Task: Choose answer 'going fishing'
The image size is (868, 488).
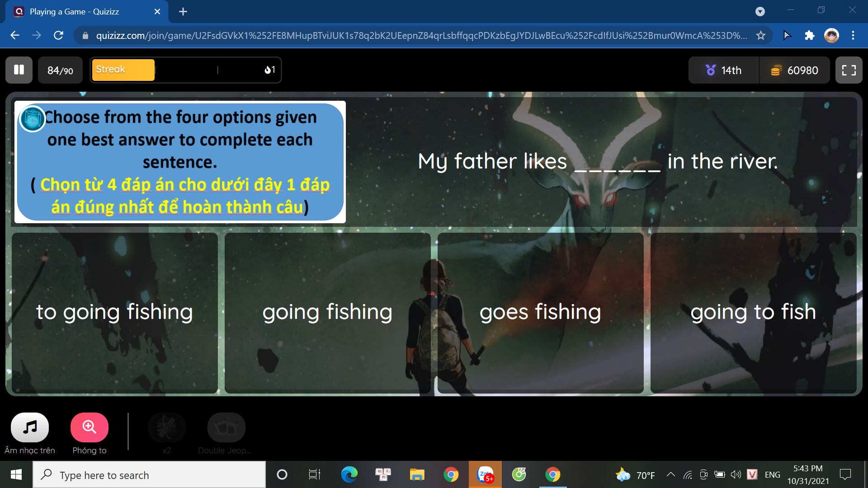Action: tap(327, 313)
